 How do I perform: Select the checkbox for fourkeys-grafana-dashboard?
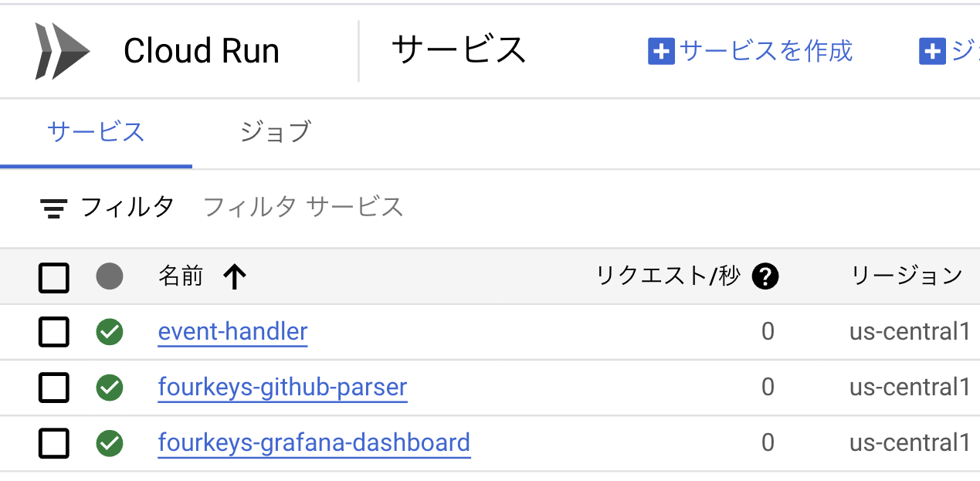53,442
